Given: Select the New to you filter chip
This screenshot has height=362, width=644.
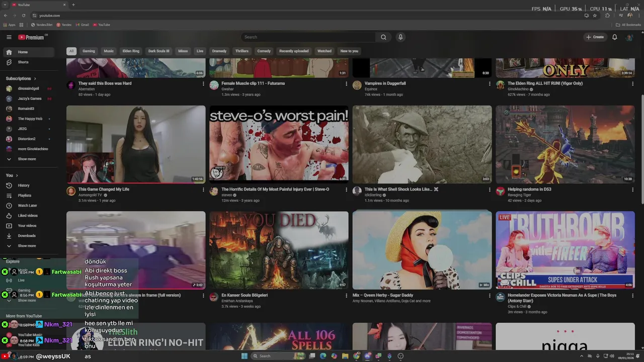Looking at the screenshot, I should pyautogui.click(x=349, y=51).
